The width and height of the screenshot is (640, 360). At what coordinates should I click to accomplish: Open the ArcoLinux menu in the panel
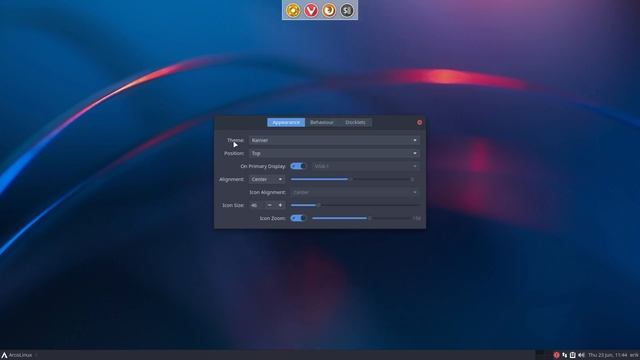(17, 355)
